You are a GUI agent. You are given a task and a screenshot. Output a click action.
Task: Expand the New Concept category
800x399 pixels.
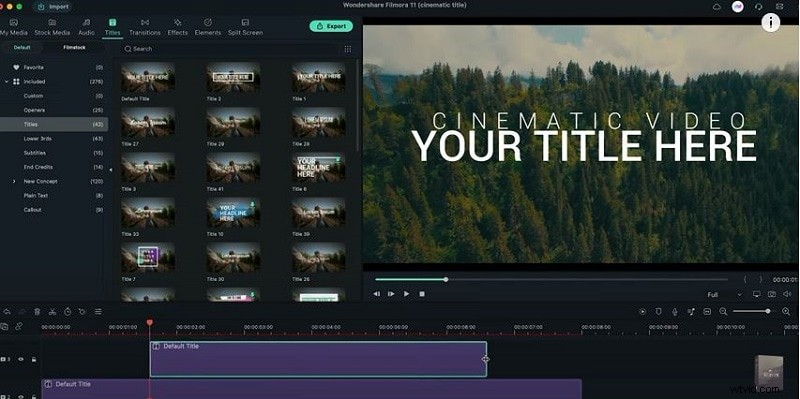[x=14, y=182]
